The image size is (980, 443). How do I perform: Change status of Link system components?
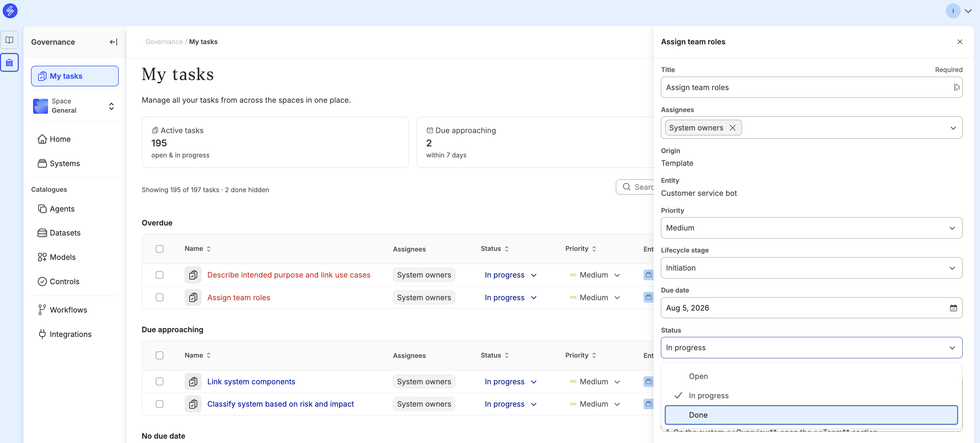(x=511, y=381)
